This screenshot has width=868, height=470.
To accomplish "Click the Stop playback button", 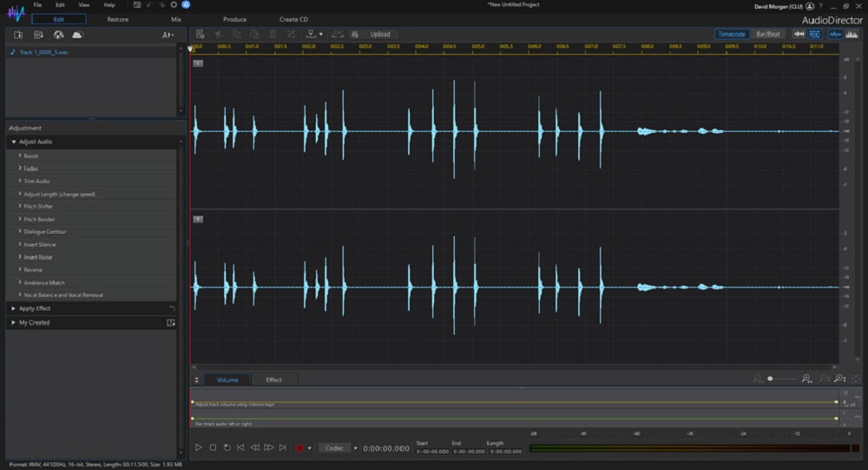I will [x=213, y=447].
